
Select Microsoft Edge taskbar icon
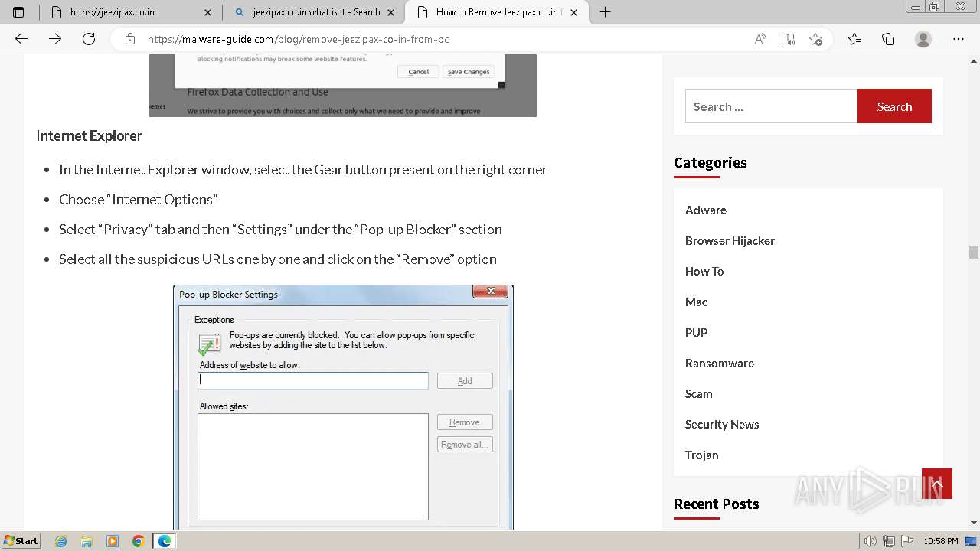(165, 541)
